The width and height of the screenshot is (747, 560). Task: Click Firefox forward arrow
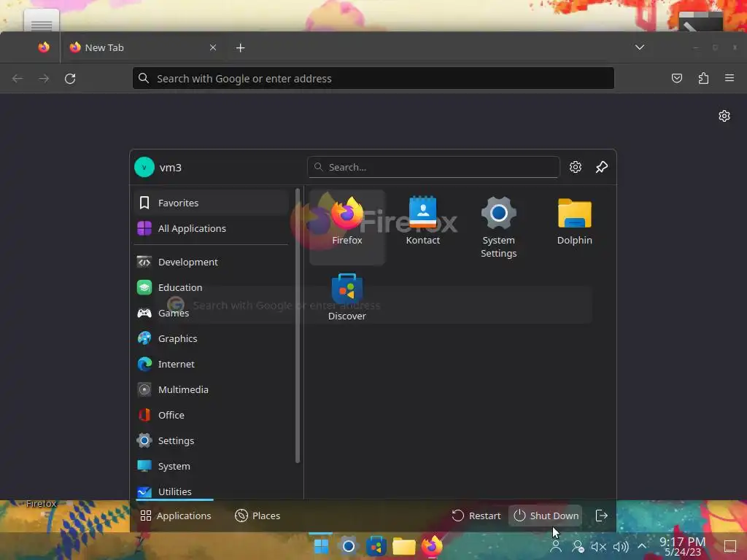44,79
